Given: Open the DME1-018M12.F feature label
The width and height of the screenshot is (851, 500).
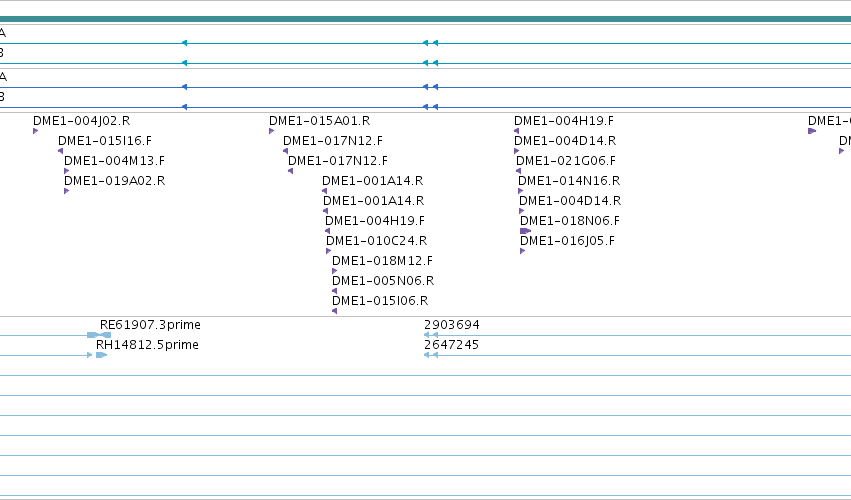Looking at the screenshot, I should [383, 261].
